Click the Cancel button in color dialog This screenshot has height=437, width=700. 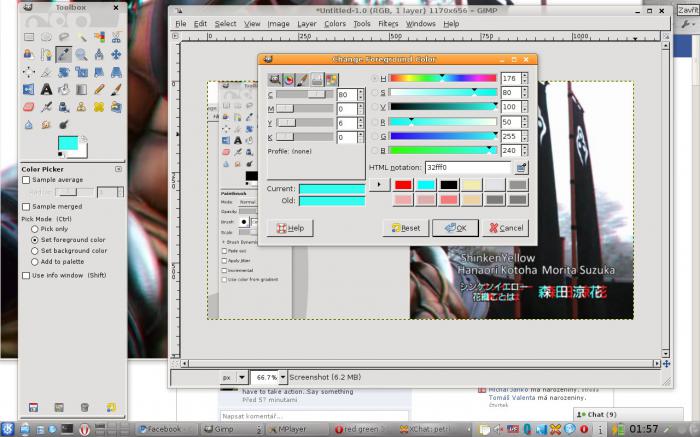pos(506,228)
